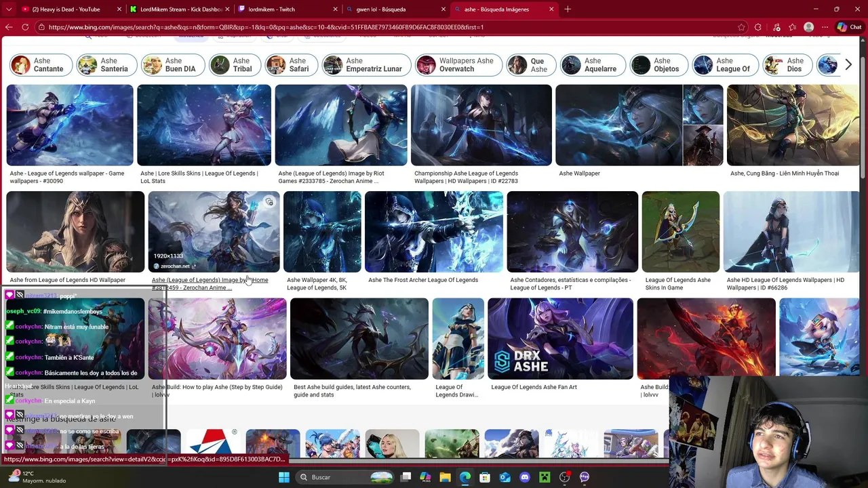Open Task View from the taskbar
The width and height of the screenshot is (868, 488).
coord(406,477)
